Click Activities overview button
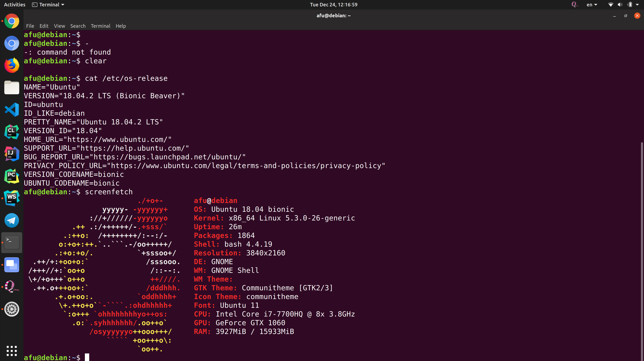 tap(14, 5)
